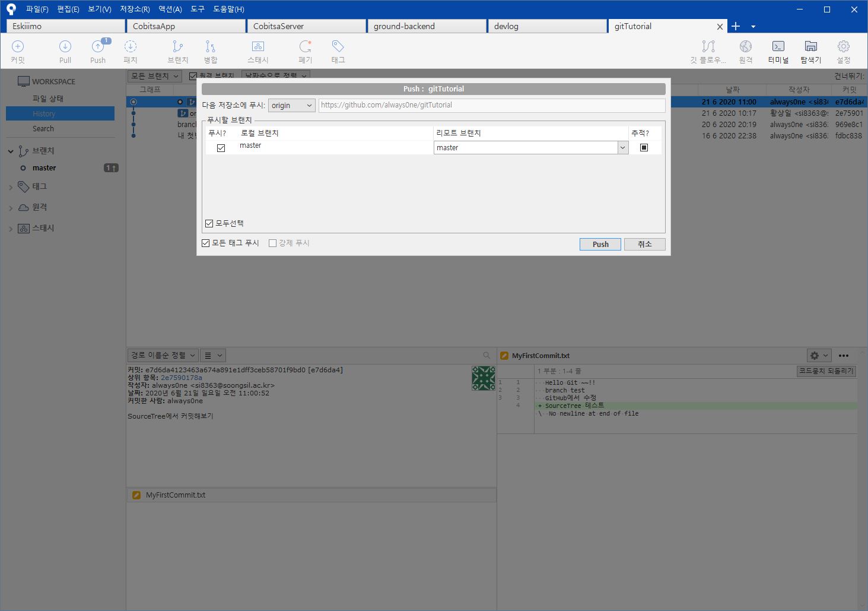Screen dimensions: 868x611
Task: Open the origin remote dropdown
Action: click(x=291, y=105)
